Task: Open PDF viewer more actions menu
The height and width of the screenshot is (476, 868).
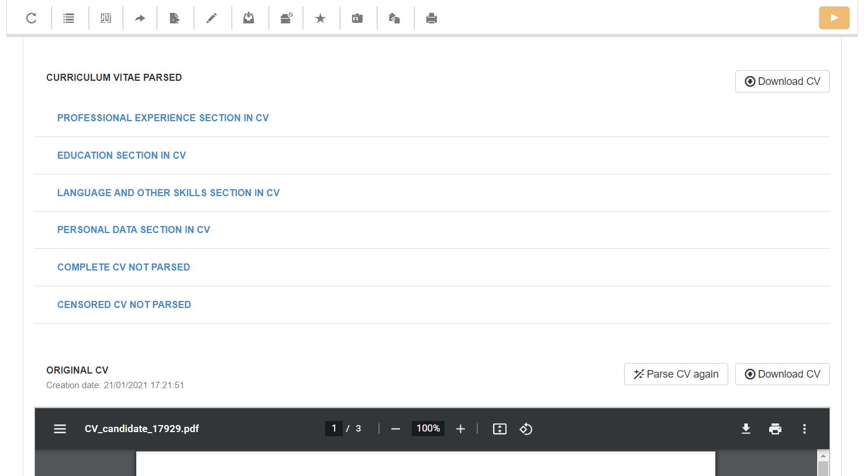Action: (x=804, y=429)
